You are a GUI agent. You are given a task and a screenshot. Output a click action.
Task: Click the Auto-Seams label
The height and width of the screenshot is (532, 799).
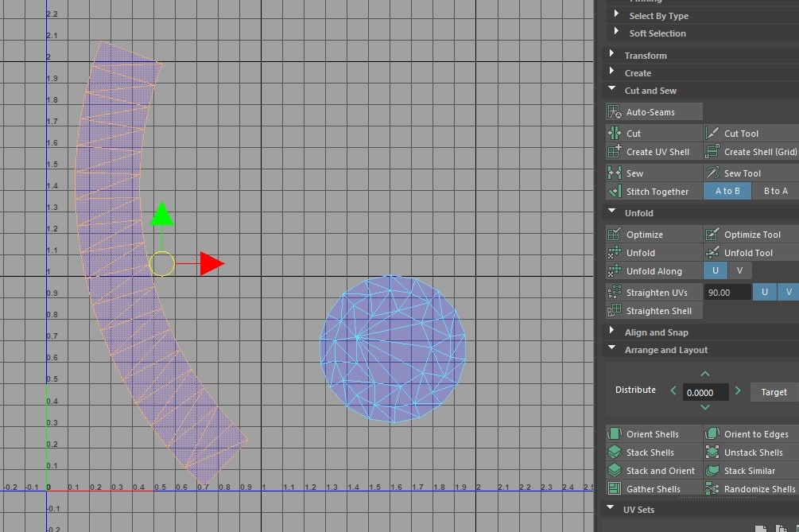point(650,112)
